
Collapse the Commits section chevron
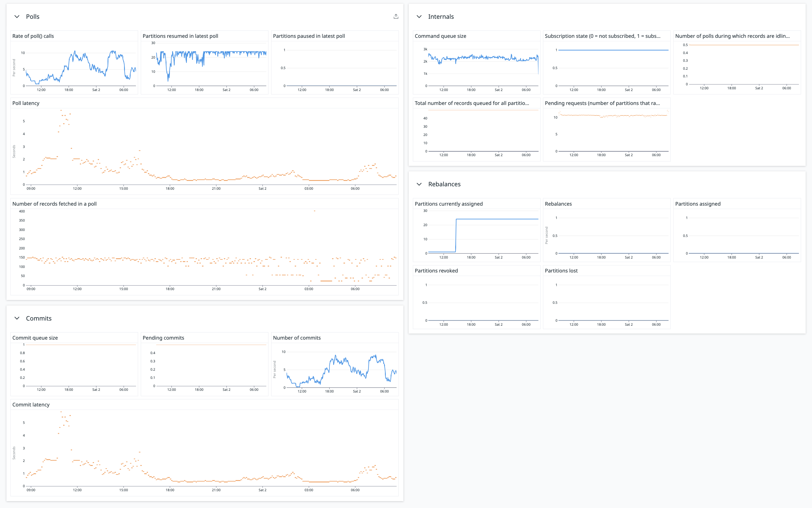click(17, 318)
